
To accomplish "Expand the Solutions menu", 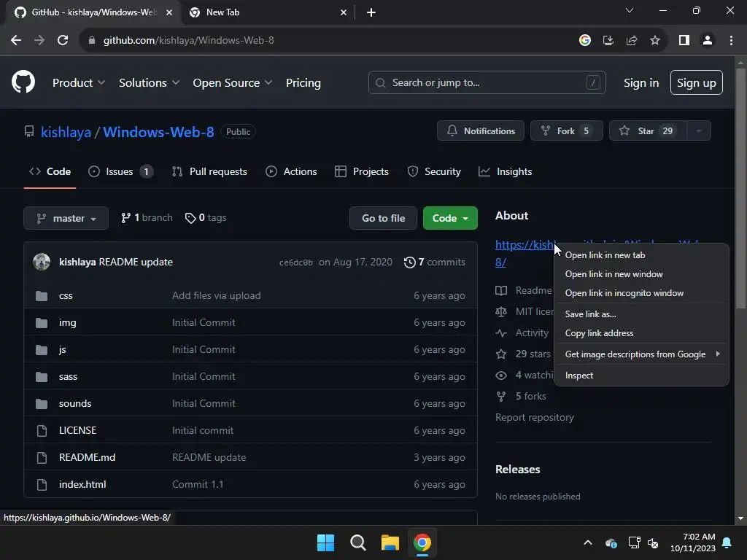I will 149,83.
